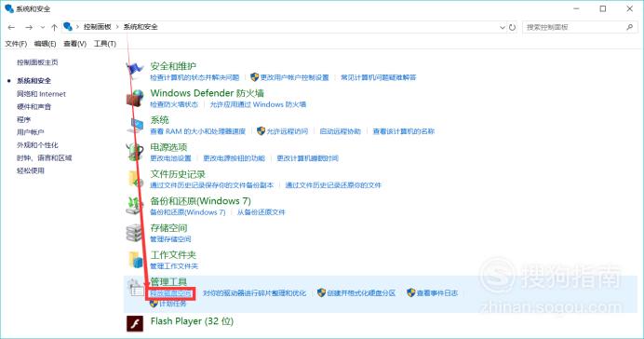Go back with the left arrow button

(11, 27)
